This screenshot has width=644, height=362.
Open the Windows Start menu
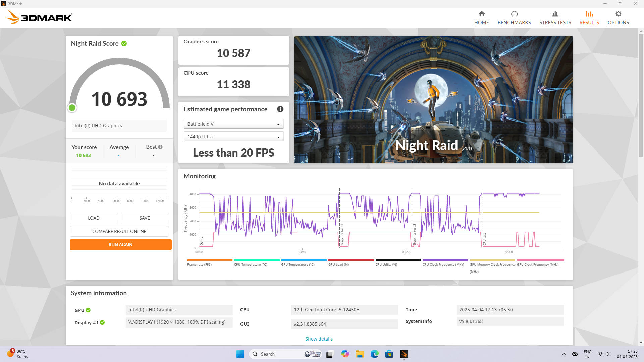tap(240, 354)
